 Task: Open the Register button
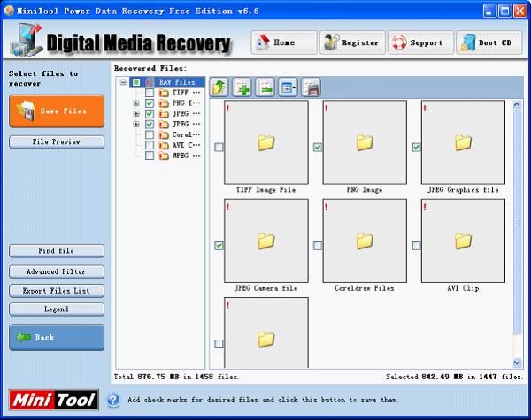(x=352, y=42)
